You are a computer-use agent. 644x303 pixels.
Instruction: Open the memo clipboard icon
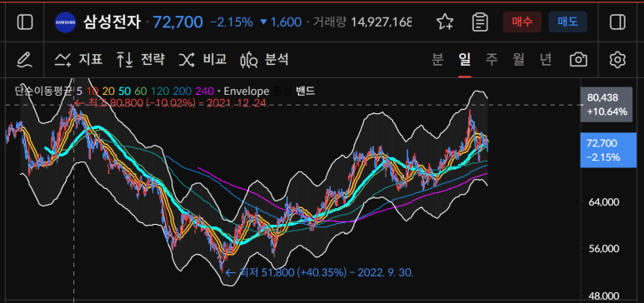480,22
